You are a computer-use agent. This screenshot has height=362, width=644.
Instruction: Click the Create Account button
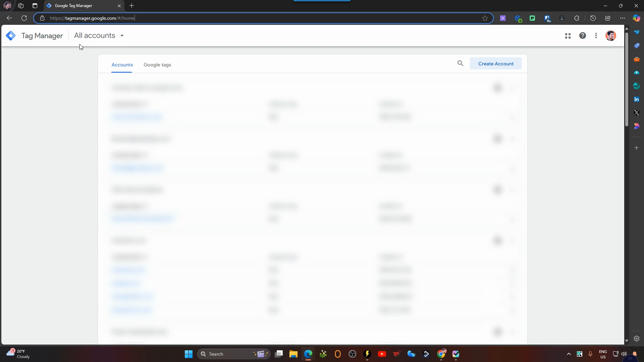[x=496, y=64]
